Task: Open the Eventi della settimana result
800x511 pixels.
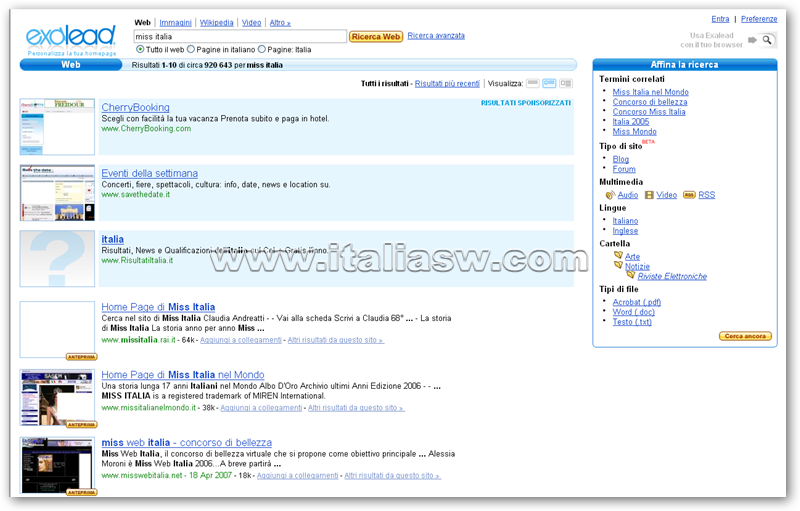Action: [x=149, y=173]
